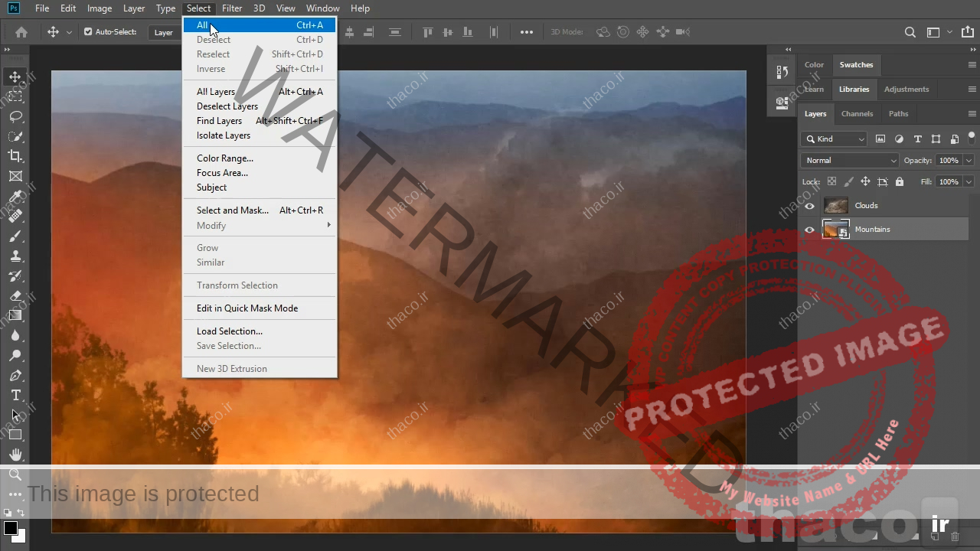Open the Opacity slider dropdown arrow
Image resolution: width=980 pixels, height=551 pixels.
pos(969,160)
